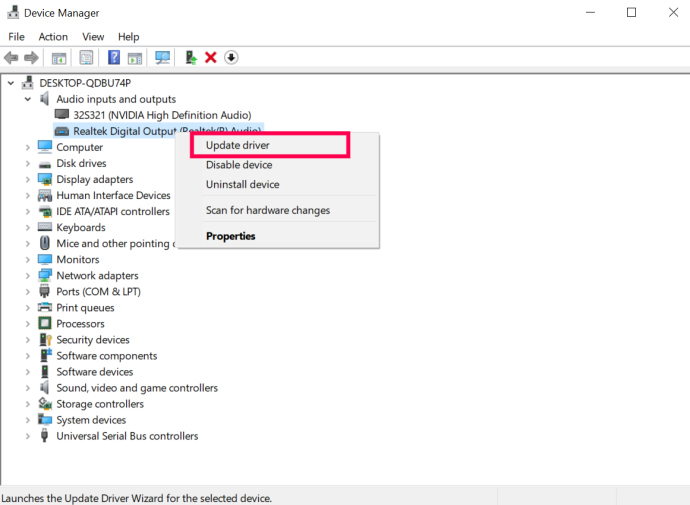The height and width of the screenshot is (505, 690).
Task: Expand Sound, video and game controllers chevron
Action: (x=28, y=388)
